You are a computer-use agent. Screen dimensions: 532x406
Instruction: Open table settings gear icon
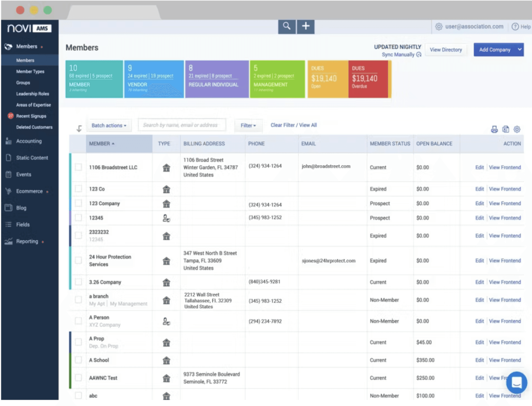[x=517, y=129]
